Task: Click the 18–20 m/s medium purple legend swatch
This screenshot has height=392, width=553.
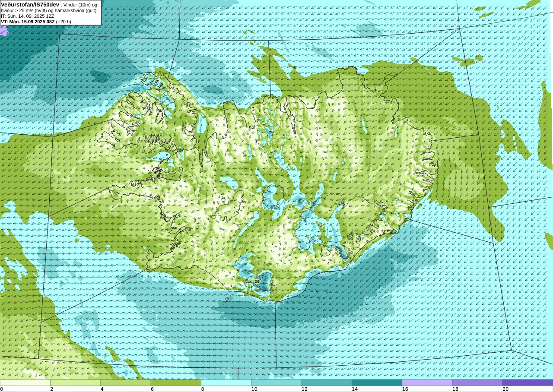Action: (477, 383)
